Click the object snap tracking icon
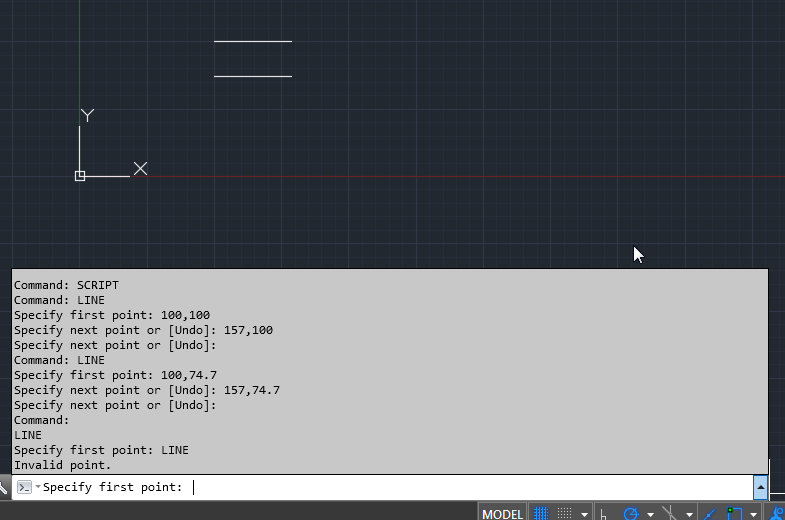This screenshot has width=785, height=520. coord(710,514)
